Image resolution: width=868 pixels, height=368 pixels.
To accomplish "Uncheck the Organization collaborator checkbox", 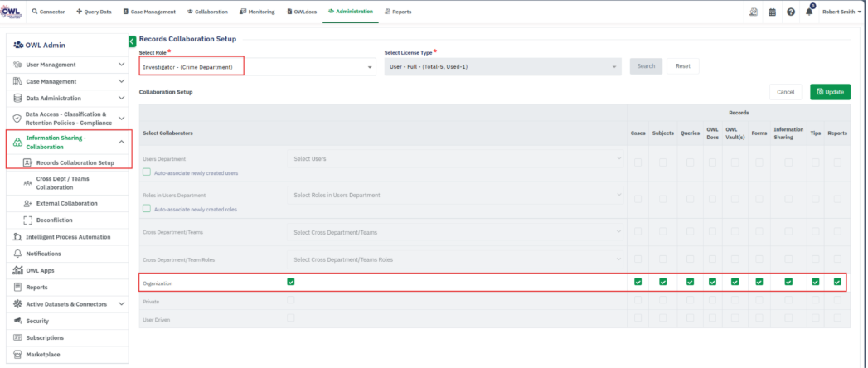I will 290,282.
